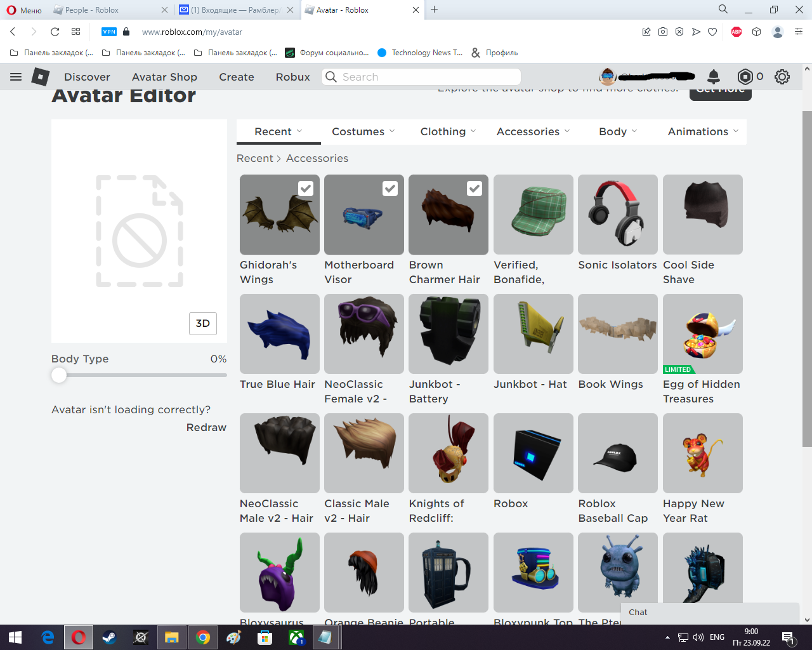Select the Happy New Year Rat thumbnail

(x=703, y=453)
